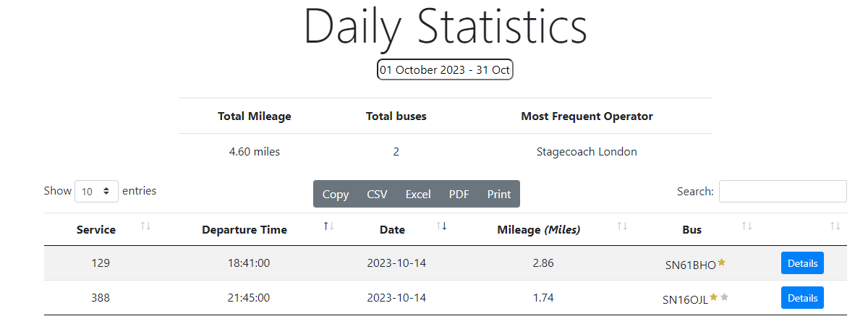
Task: Click the sort arrows in last column
Action: pyautogui.click(x=835, y=226)
